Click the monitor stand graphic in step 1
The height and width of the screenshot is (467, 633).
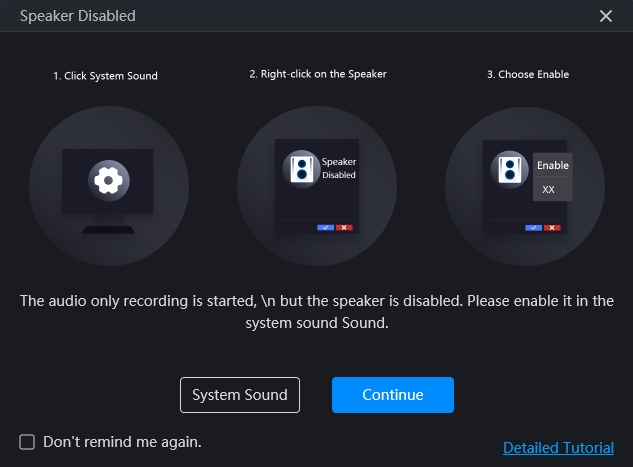(x=108, y=224)
